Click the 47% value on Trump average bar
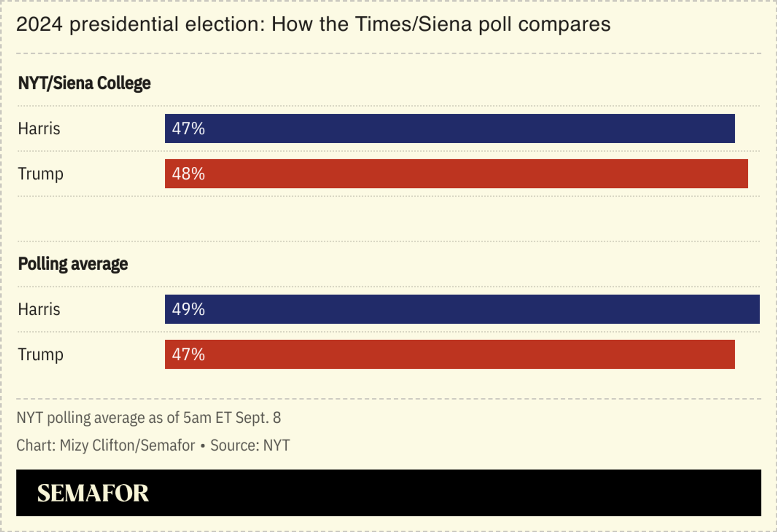This screenshot has height=532, width=777. (188, 355)
